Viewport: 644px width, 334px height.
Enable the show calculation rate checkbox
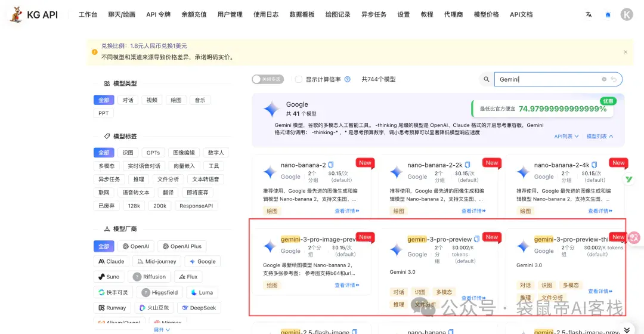[x=299, y=79]
